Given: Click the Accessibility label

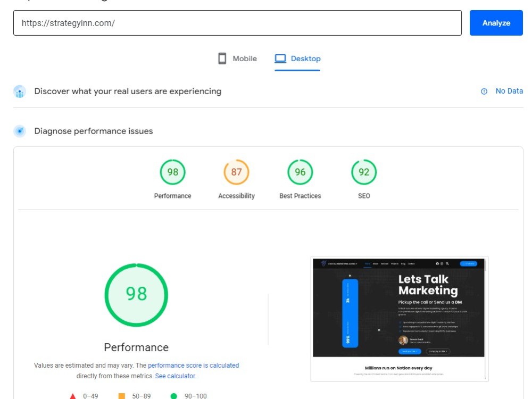Looking at the screenshot, I should [x=237, y=196].
